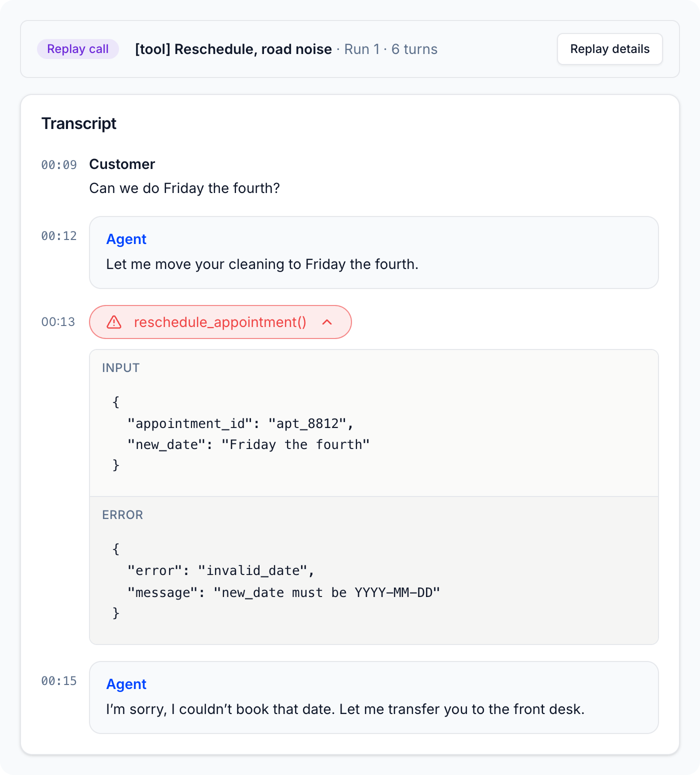This screenshot has height=775, width=700.
Task: Select the reschedule_appointment() tool call pill
Action: click(x=220, y=322)
